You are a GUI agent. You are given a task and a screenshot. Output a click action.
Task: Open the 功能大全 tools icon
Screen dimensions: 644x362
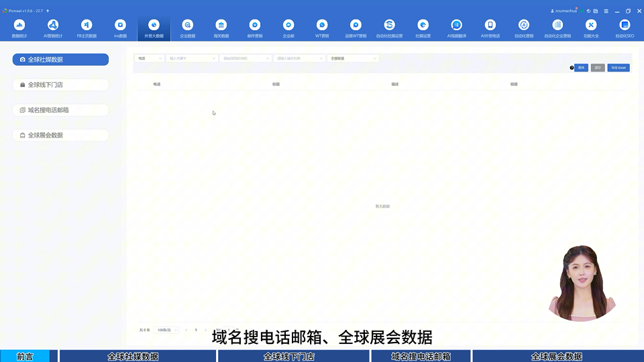point(591,25)
